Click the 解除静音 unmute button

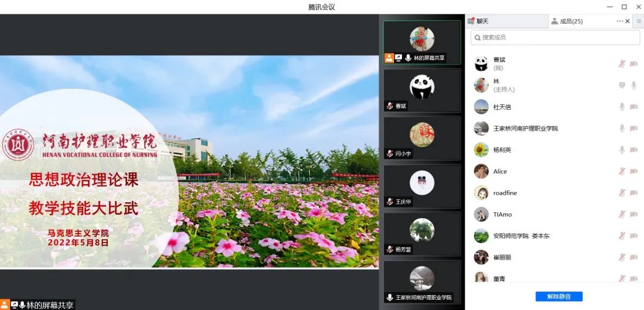(559, 296)
